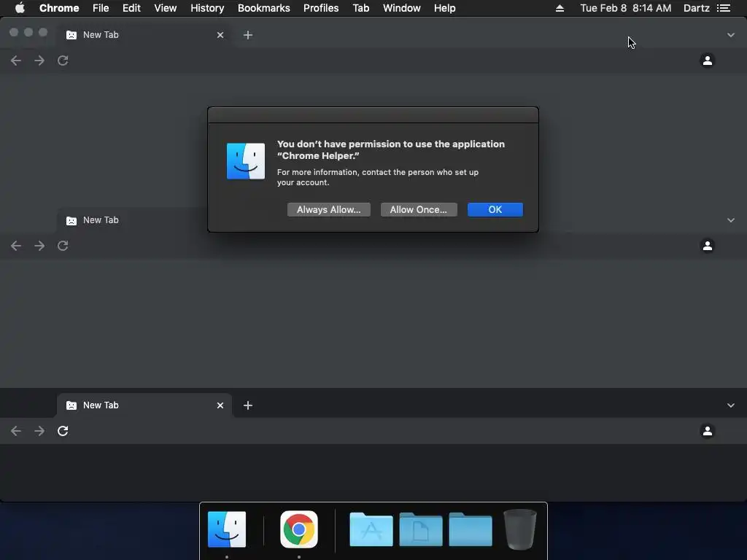747x560 pixels.
Task: Close New Tab in top Chrome window
Action: [x=220, y=35]
